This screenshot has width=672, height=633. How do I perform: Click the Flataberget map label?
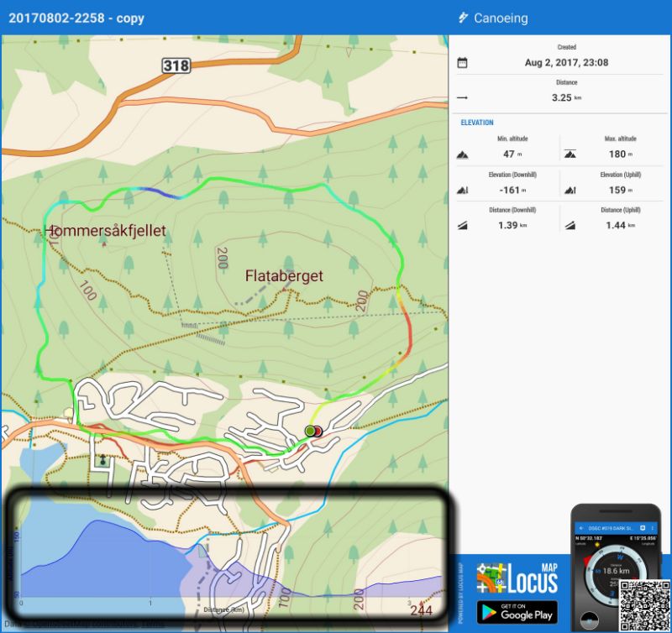tap(284, 275)
